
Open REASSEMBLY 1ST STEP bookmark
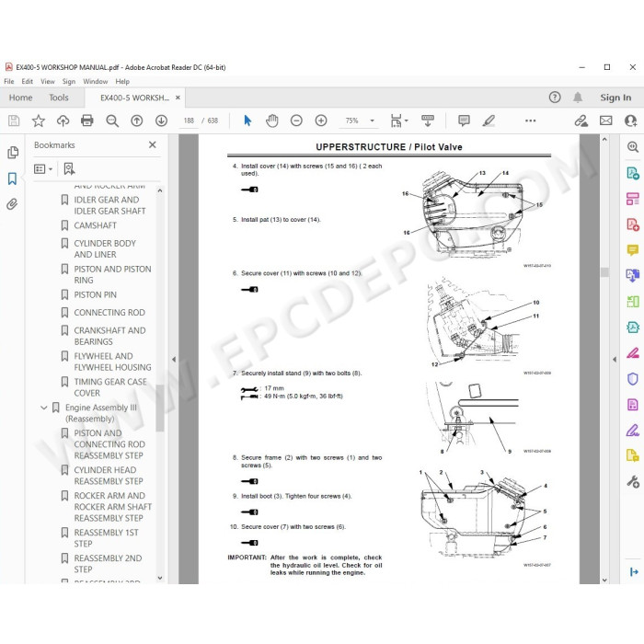(x=106, y=538)
